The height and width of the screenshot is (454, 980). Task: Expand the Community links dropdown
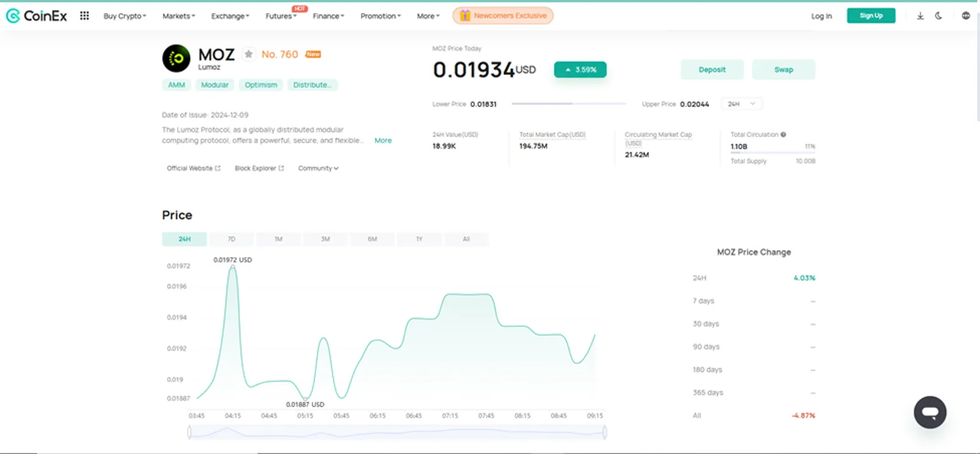pyautogui.click(x=318, y=168)
